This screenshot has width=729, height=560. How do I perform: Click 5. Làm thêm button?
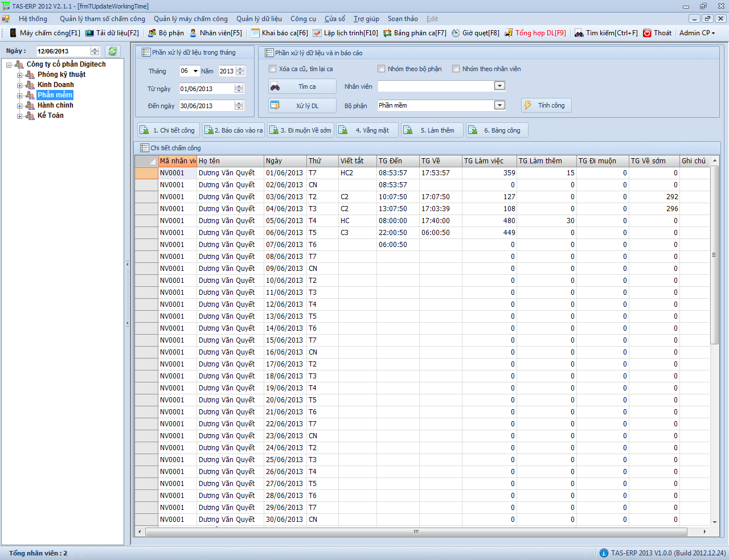(432, 130)
